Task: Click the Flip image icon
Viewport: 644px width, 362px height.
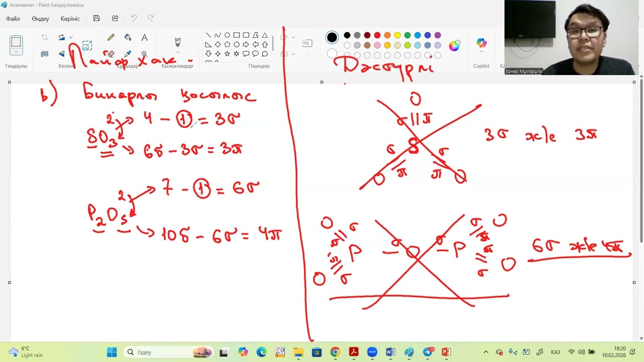Action: coord(61,54)
